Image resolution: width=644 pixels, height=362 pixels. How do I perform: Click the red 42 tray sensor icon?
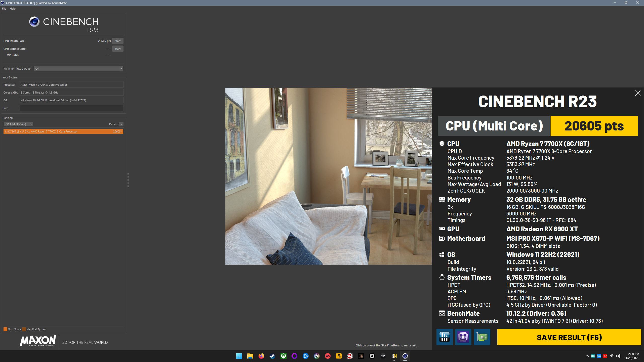(x=605, y=356)
